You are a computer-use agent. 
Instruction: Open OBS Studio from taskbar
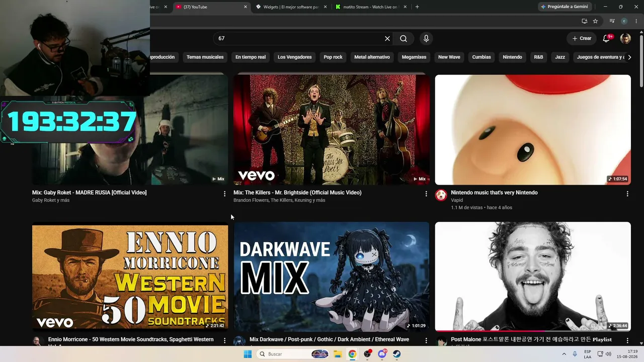[x=367, y=354]
